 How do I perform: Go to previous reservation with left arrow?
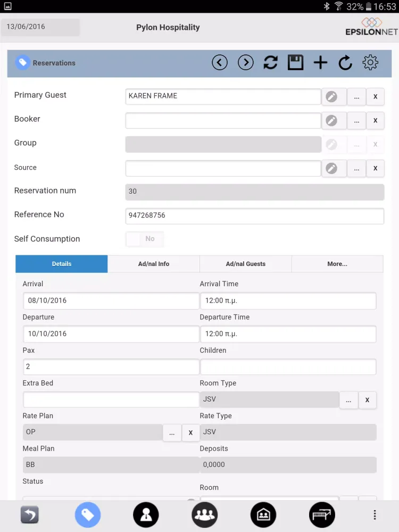tap(220, 63)
